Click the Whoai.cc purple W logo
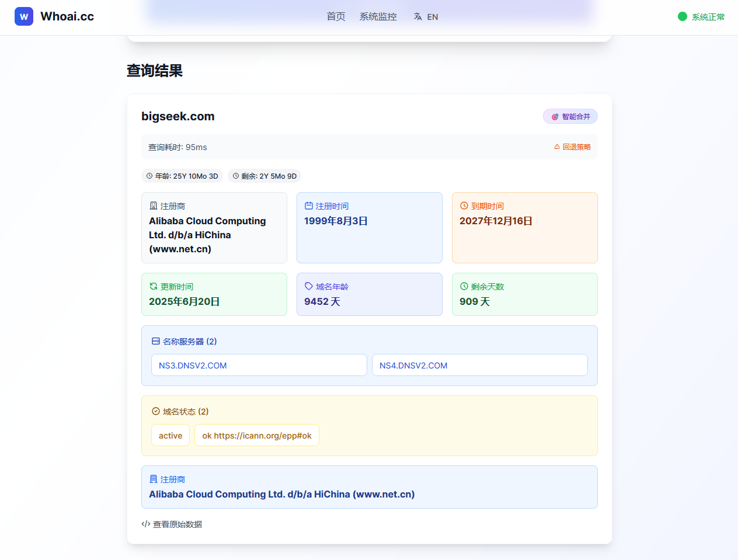Viewport: 738px width, 560px height. coord(24,16)
